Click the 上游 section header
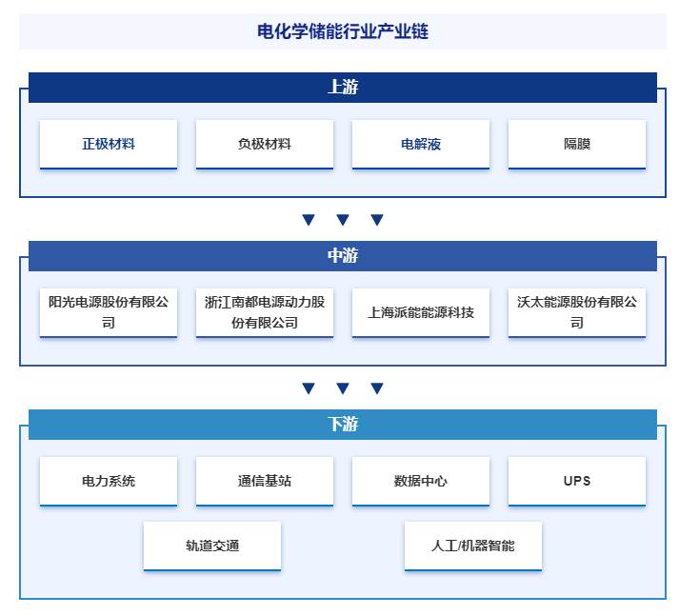Screen dimensions: 679x616 coord(343,88)
